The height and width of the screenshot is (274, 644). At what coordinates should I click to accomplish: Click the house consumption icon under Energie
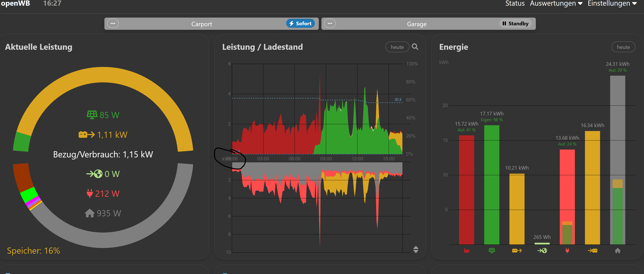point(618,250)
